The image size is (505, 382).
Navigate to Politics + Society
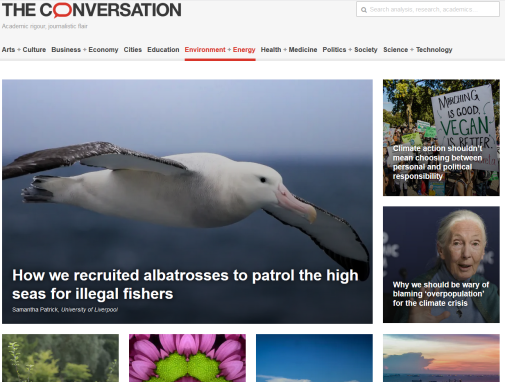350,50
